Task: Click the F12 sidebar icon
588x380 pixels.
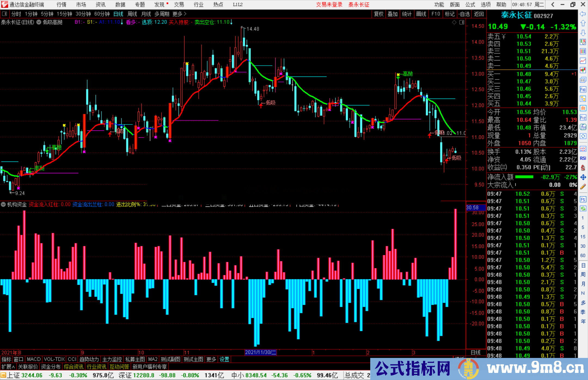Action: pyautogui.click(x=583, y=118)
